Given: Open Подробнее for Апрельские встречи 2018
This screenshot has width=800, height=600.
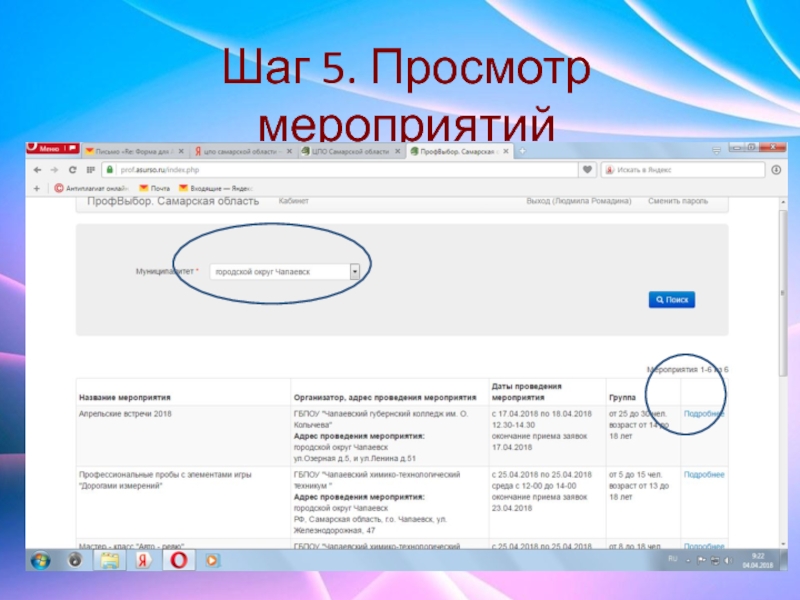Looking at the screenshot, I should tap(703, 413).
